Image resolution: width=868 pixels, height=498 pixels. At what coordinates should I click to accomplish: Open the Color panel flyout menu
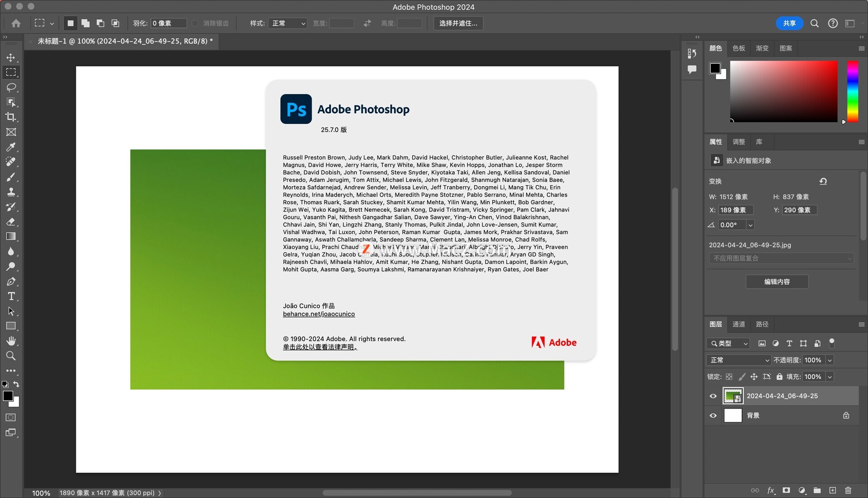coord(861,48)
